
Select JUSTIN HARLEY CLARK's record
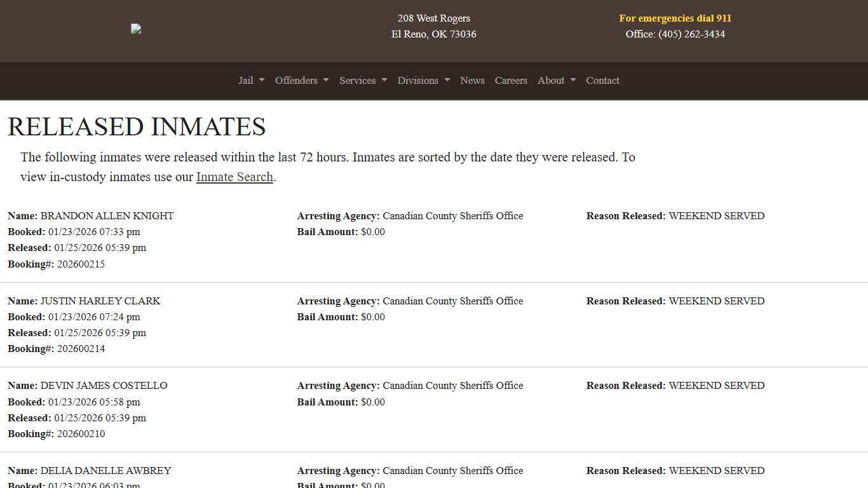pos(100,301)
